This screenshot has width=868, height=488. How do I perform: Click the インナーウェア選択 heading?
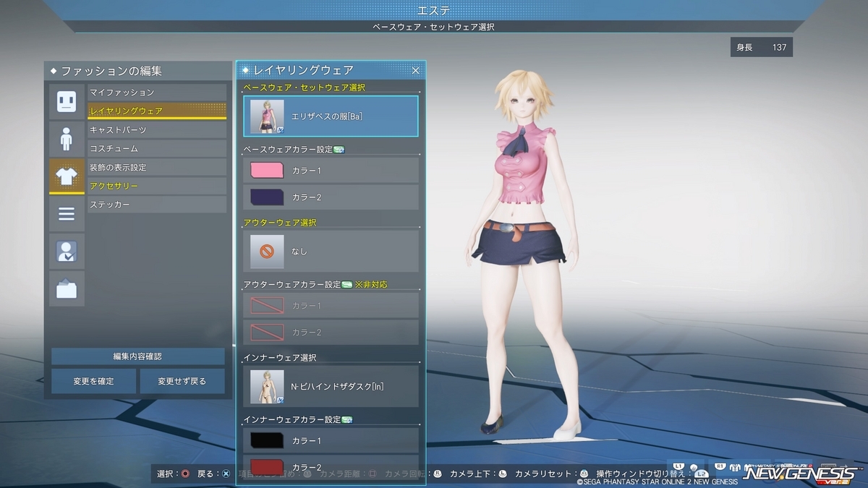(x=279, y=357)
